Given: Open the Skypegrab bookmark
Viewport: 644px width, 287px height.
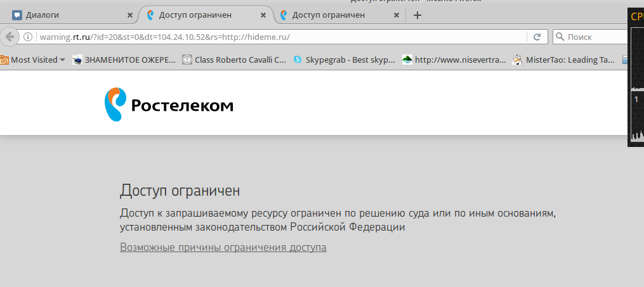Looking at the screenshot, I should (345, 60).
